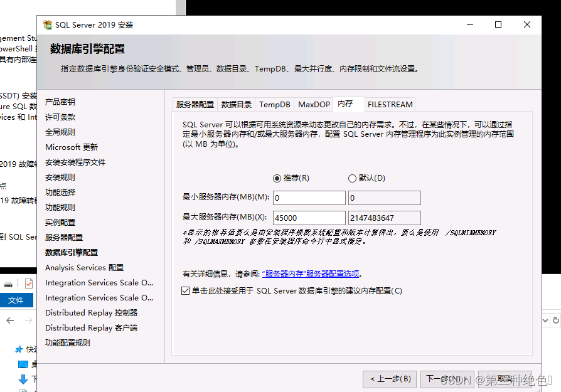This screenshot has height=392, width=561.
Task: Select the Recommended (推荐) radio button
Action: click(x=277, y=178)
